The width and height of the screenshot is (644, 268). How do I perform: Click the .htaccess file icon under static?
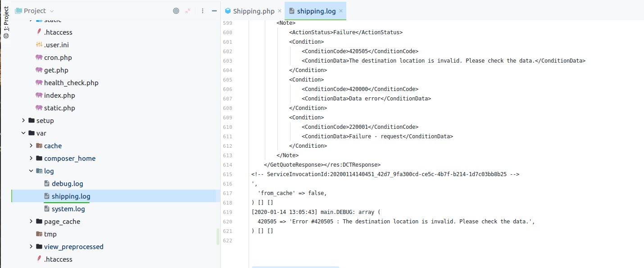(x=39, y=32)
